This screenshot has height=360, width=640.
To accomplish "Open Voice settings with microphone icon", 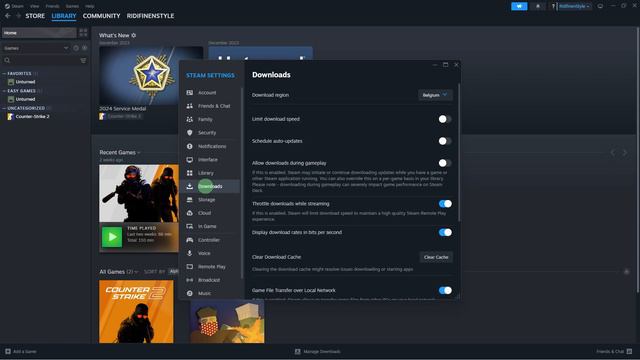I will tap(210, 253).
